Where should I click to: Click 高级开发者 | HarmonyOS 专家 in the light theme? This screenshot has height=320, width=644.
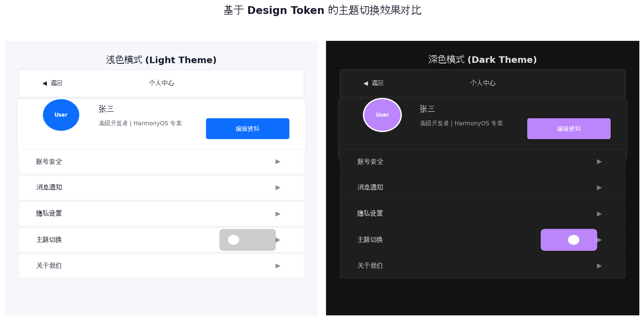pos(140,123)
